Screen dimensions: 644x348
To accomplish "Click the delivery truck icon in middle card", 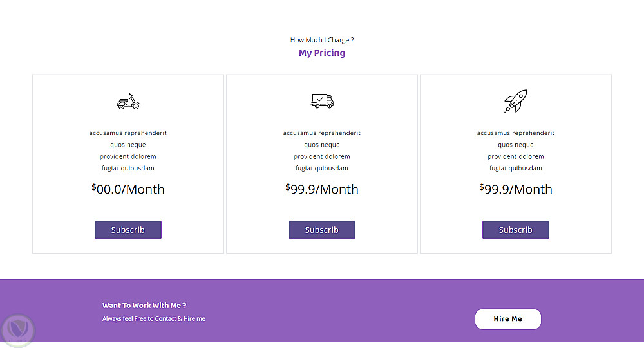I will coord(322,101).
